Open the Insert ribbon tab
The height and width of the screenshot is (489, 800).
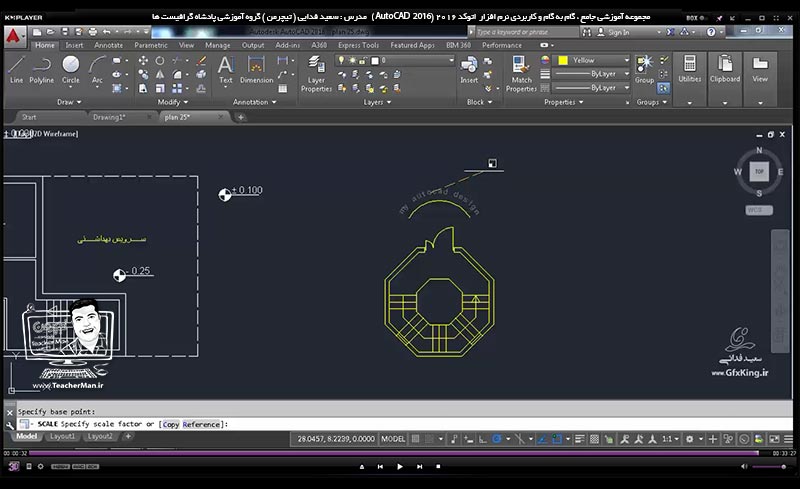[x=74, y=45]
